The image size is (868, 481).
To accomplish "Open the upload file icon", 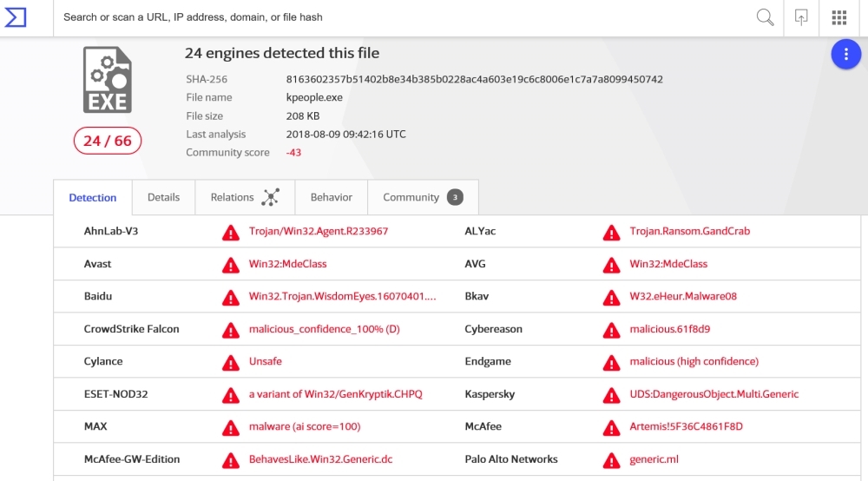I will click(x=801, y=17).
